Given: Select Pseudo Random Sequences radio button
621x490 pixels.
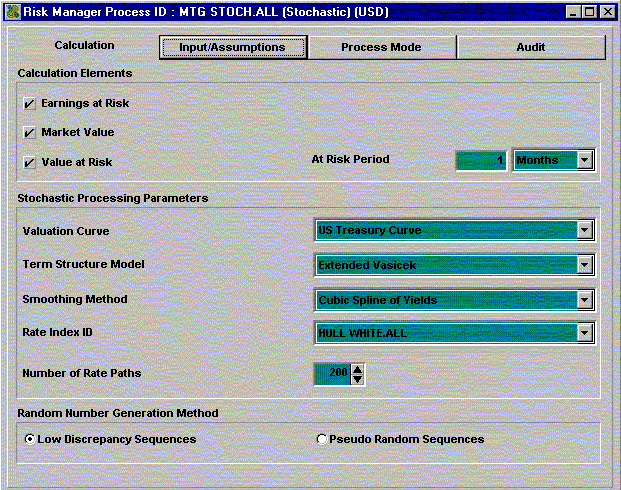Looking at the screenshot, I should click(321, 439).
